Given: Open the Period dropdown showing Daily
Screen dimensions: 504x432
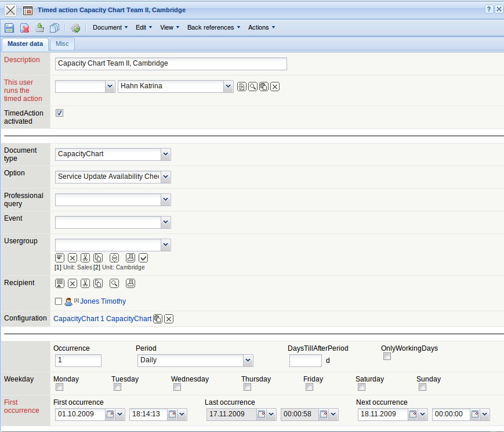Looking at the screenshot, I should (x=248, y=361).
